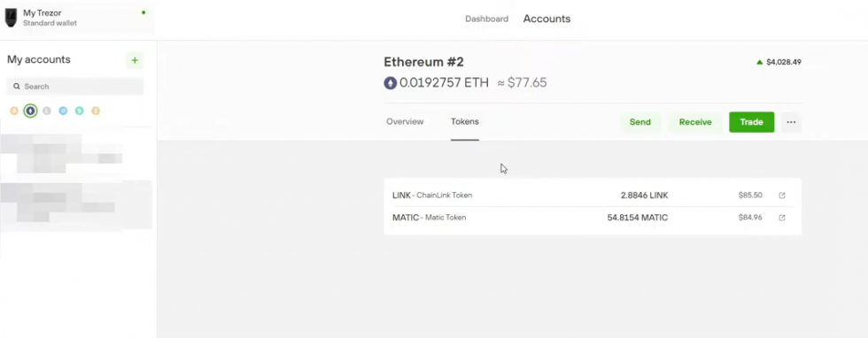Select the LINK - ChainLink Token row
Viewport: 868px width, 338px height.
593,196
